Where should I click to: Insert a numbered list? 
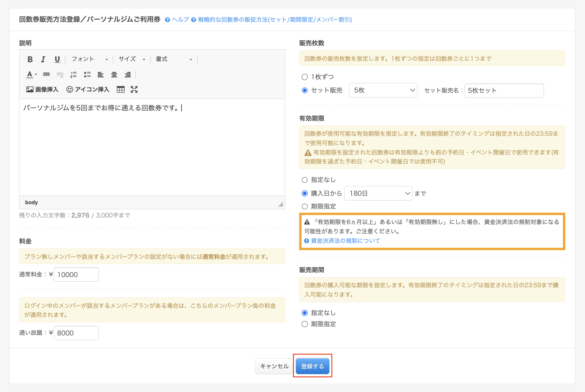(x=74, y=74)
